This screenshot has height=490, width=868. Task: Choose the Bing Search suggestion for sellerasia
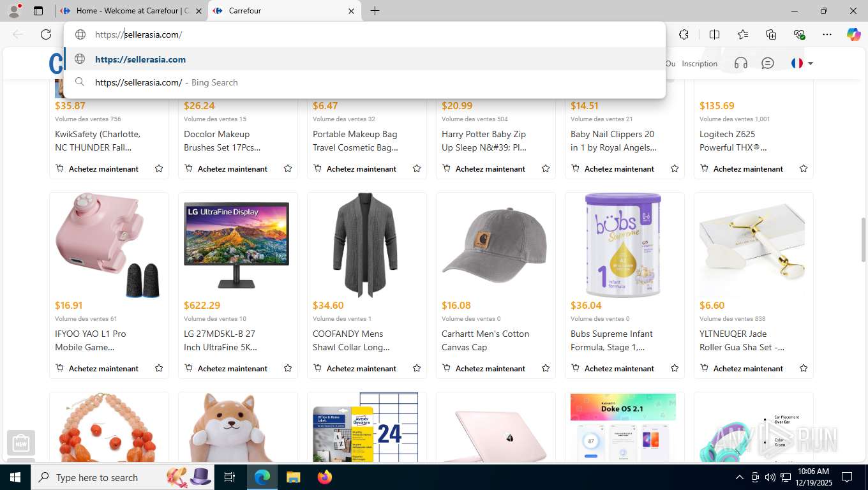(365, 82)
